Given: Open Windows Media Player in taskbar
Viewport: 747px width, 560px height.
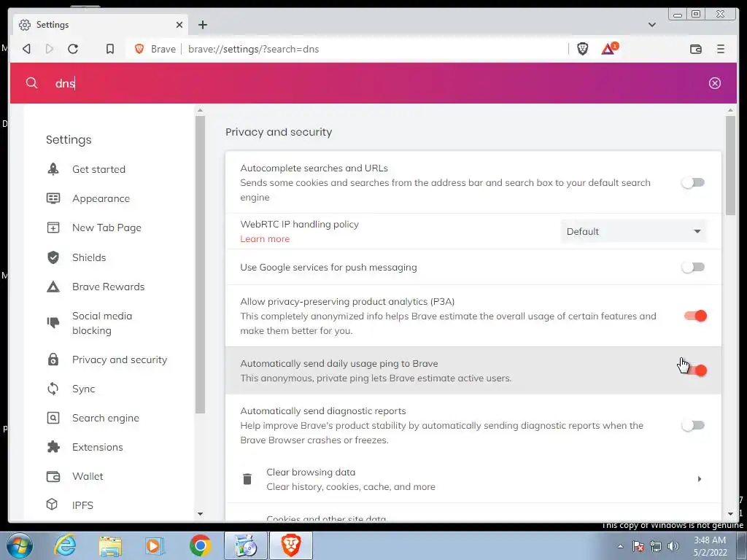Looking at the screenshot, I should 155,545.
